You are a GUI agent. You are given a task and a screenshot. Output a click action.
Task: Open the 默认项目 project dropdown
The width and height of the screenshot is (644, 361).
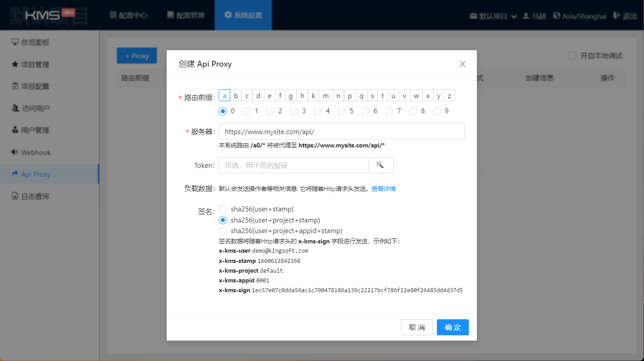tap(493, 16)
